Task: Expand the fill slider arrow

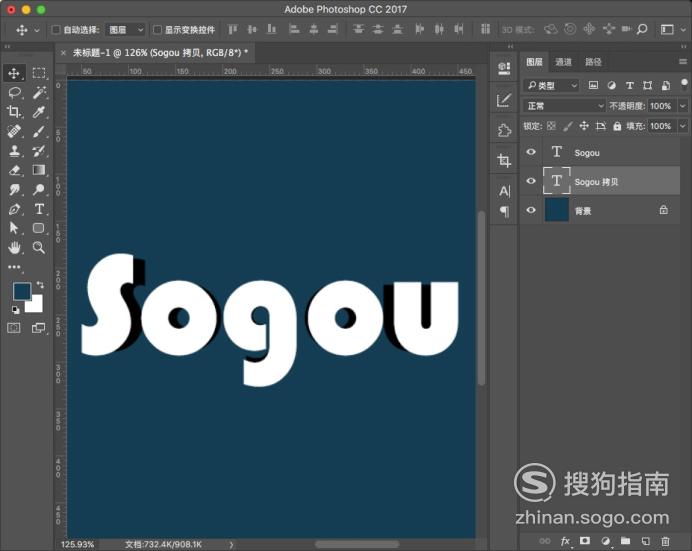Action: click(x=683, y=126)
